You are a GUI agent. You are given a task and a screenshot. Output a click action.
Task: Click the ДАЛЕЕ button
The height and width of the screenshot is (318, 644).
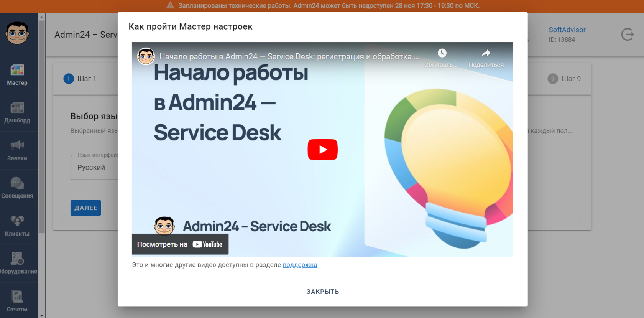[86, 208]
